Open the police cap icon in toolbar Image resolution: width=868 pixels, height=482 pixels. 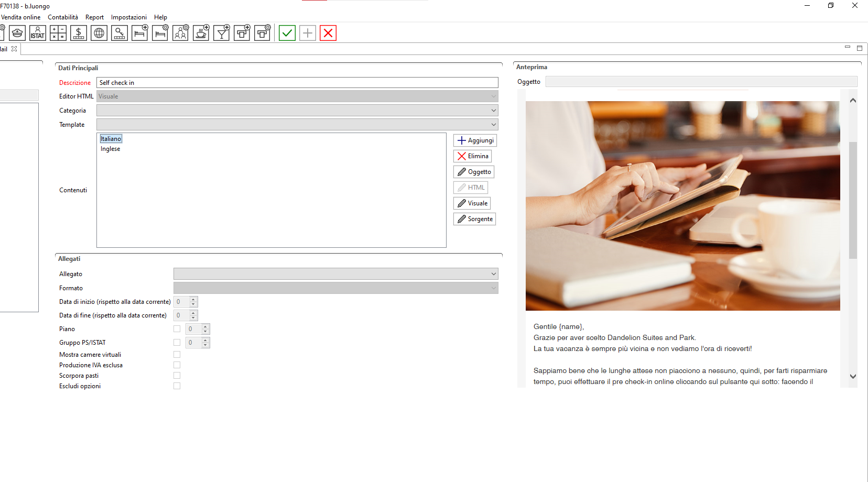coord(17,33)
